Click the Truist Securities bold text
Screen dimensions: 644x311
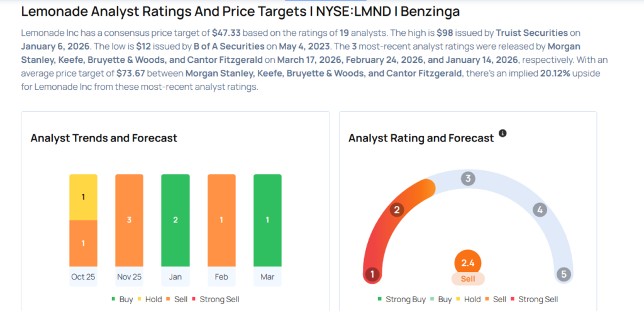[532, 31]
